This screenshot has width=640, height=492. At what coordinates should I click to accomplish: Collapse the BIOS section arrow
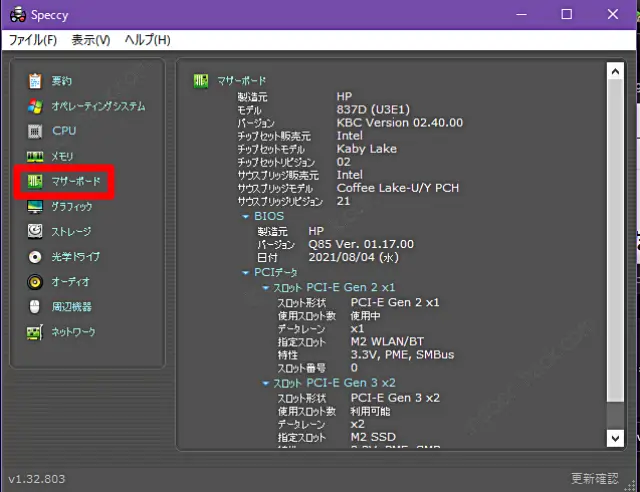[x=246, y=216]
